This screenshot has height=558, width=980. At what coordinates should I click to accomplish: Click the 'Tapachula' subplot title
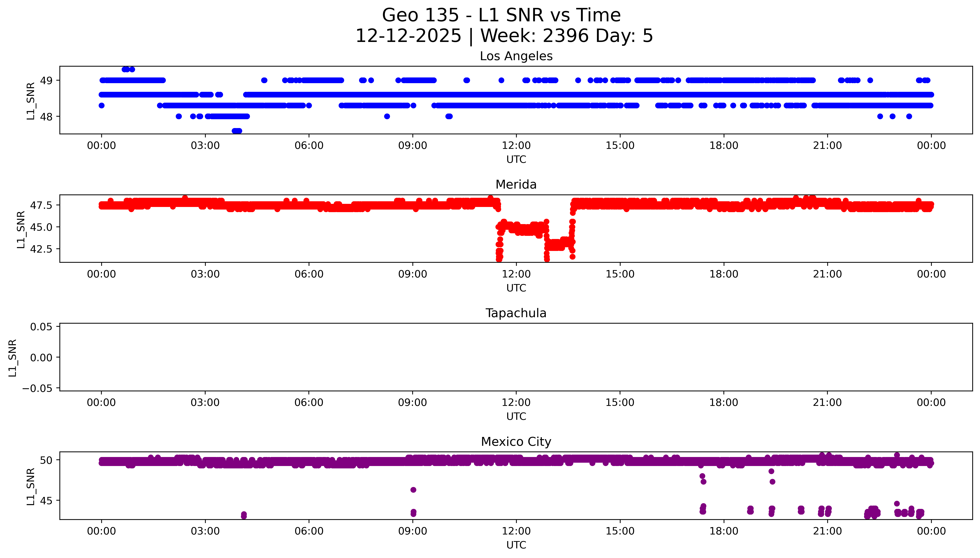[516, 313]
